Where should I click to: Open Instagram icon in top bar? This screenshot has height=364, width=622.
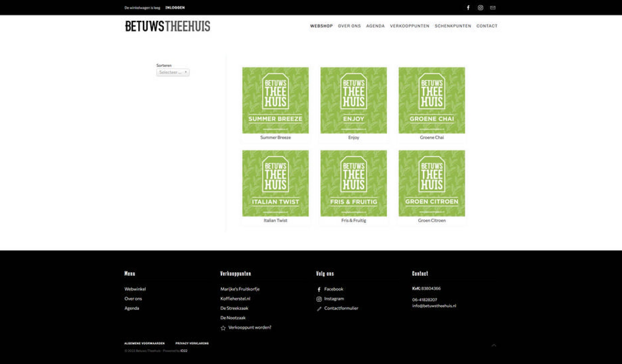(480, 8)
